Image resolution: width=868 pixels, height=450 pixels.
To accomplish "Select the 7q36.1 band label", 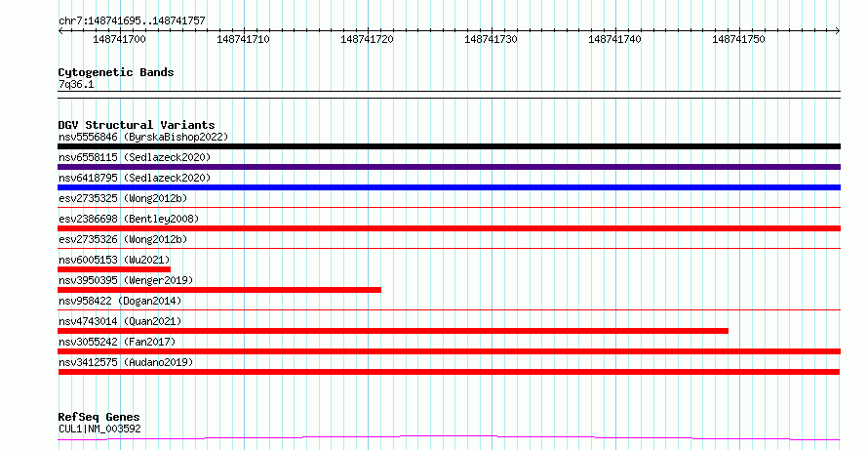I will 76,84.
